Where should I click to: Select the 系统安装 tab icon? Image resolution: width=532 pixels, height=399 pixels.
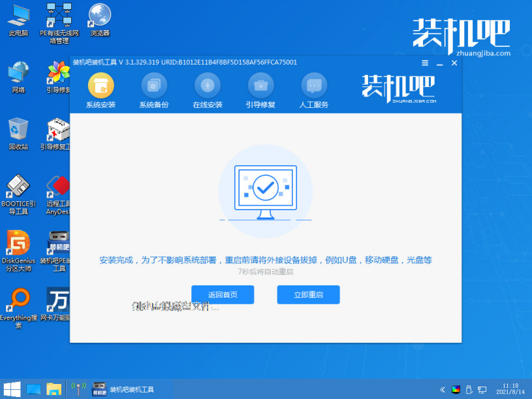(101, 85)
